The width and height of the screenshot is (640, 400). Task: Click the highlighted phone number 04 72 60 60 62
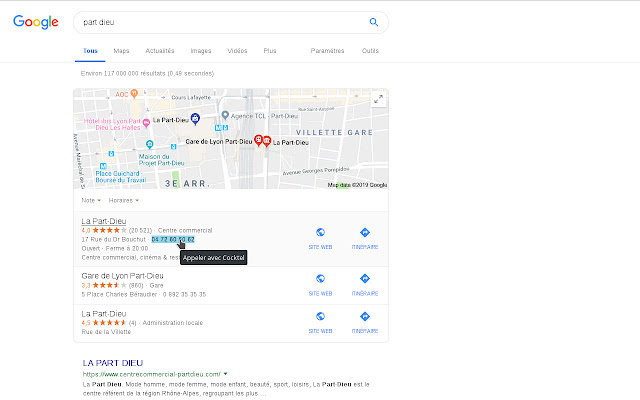(x=173, y=239)
